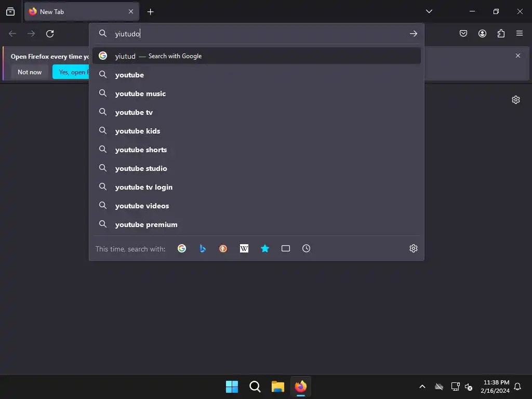Select the New Tab tab
Screen dimensions: 532x399
click(82, 11)
